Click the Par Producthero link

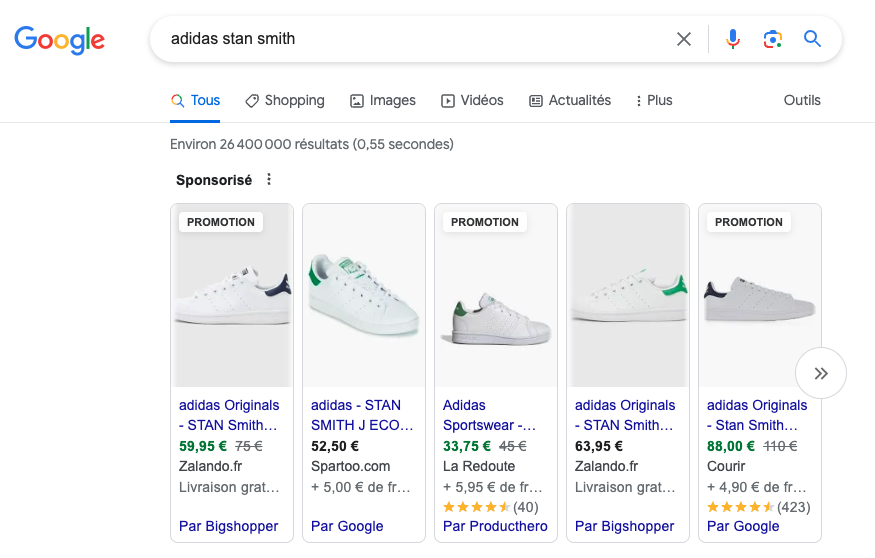[495, 526]
